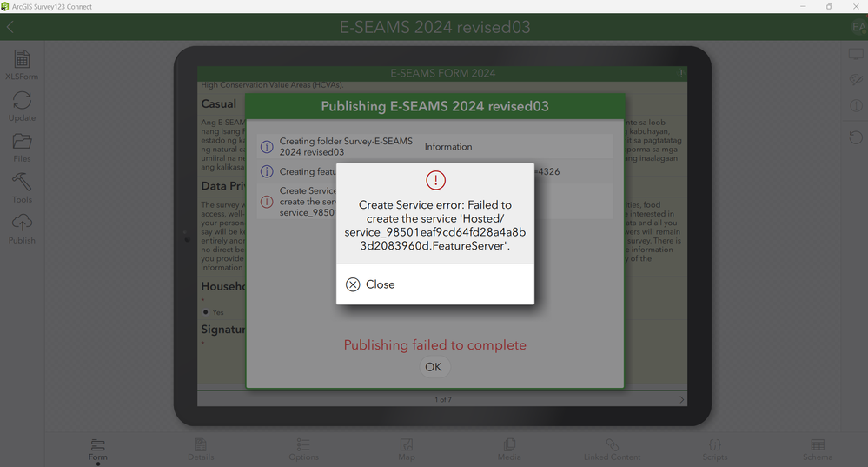The image size is (868, 467).
Task: Click the 'Publishing E-SEAMS 2024 revised03' title
Action: [x=435, y=106]
